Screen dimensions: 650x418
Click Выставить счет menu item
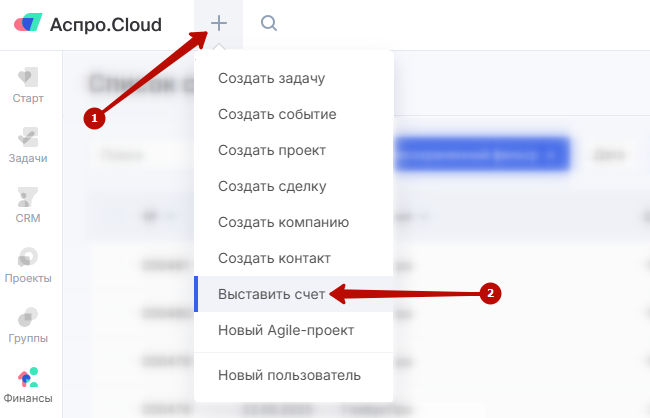tap(270, 294)
